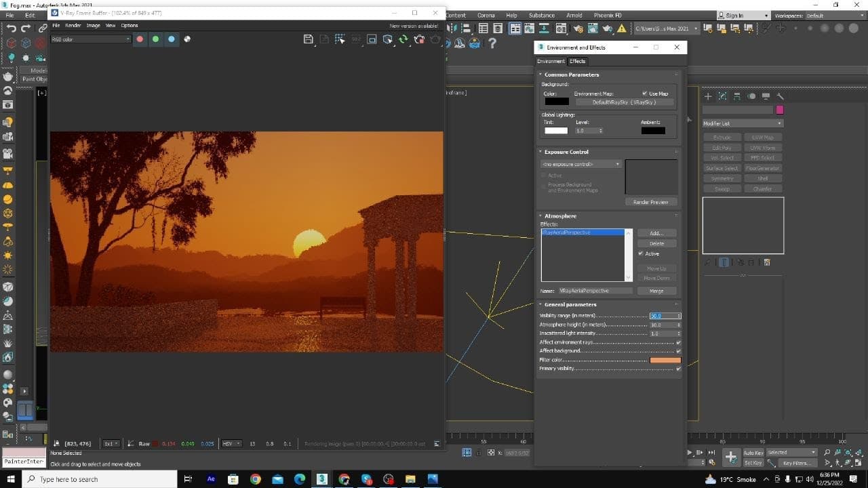Toggle the red channel button
This screenshot has width=868, height=488.
coord(140,39)
